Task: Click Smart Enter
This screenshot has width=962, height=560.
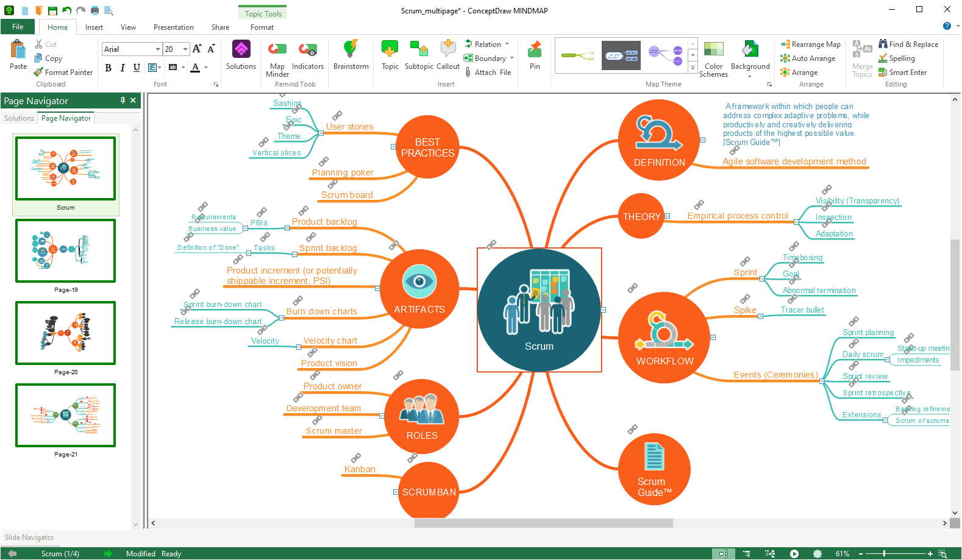Action: pos(902,73)
